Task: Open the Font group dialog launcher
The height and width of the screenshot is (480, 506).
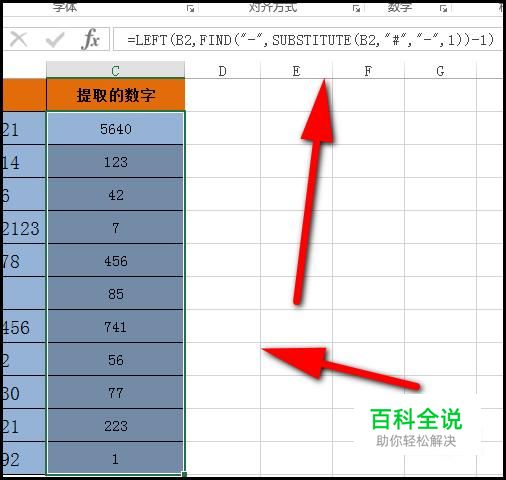Action: 191,8
